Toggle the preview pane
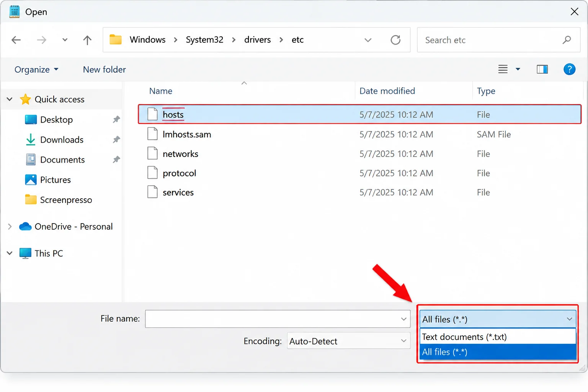588x392 pixels. (x=542, y=69)
